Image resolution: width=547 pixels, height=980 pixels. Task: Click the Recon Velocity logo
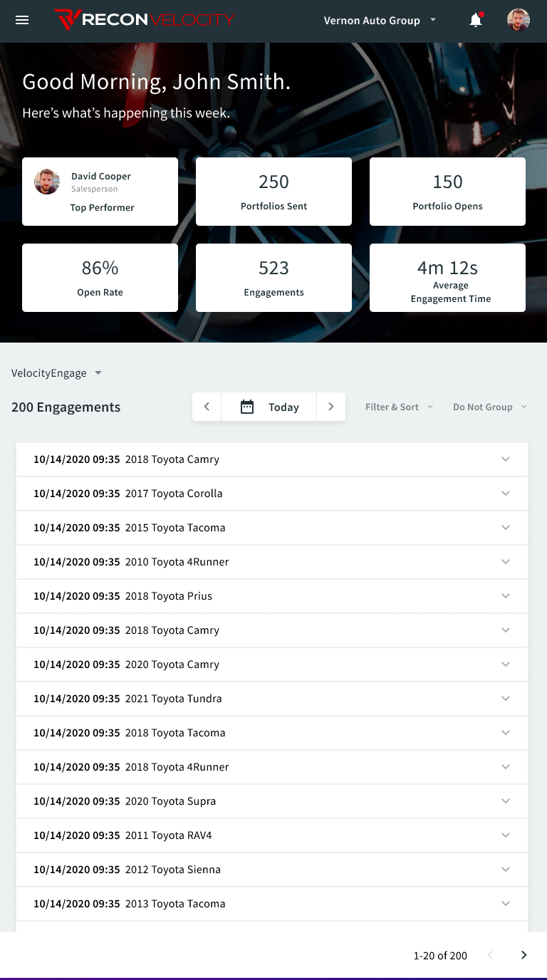point(145,20)
